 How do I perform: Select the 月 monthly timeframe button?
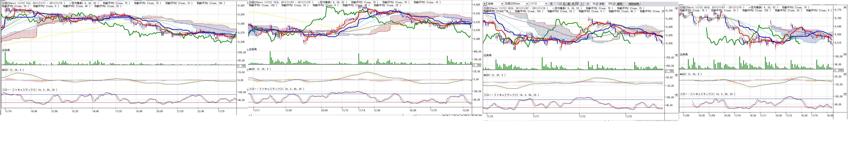tap(573, 4)
